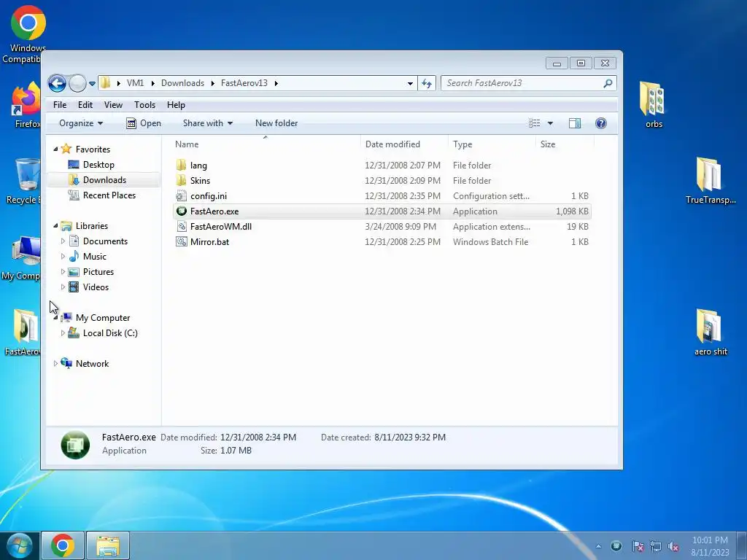This screenshot has width=747, height=560.
Task: Expand the Share with dropdown
Action: tap(208, 123)
